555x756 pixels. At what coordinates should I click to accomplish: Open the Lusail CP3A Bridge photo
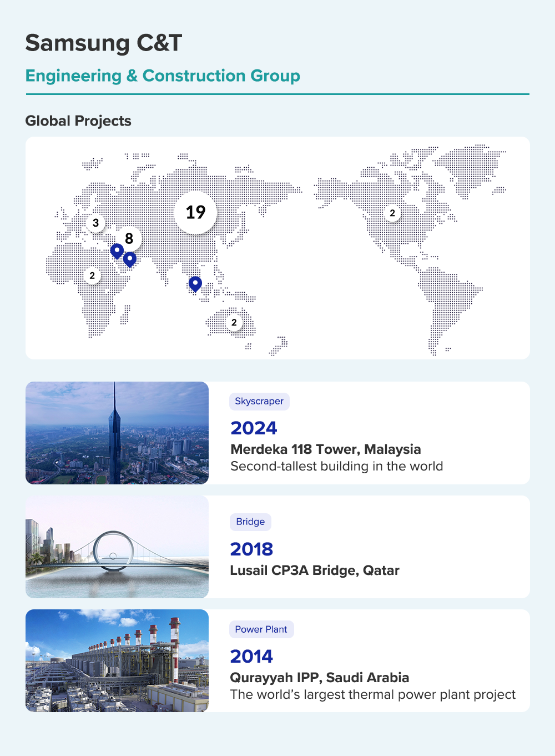click(x=117, y=547)
